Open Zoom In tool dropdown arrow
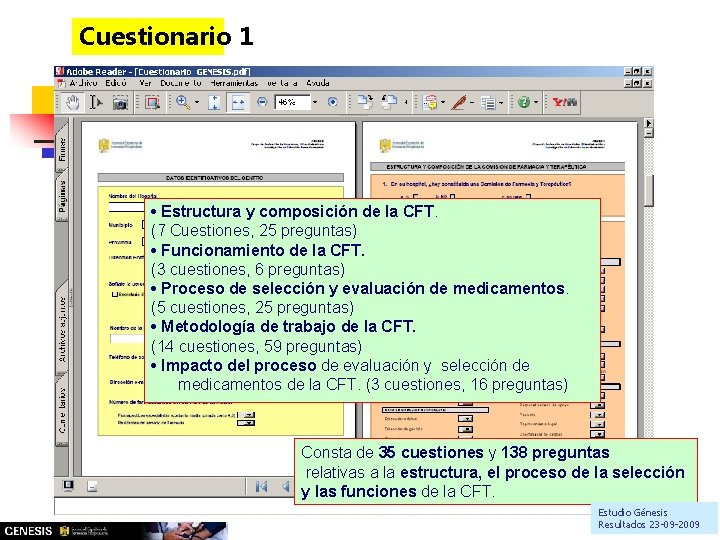720x540 pixels. click(x=197, y=102)
